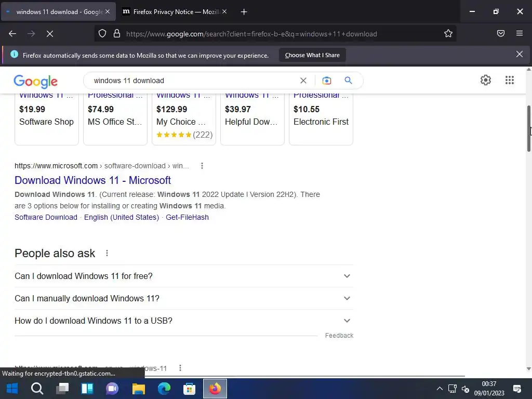This screenshot has width=532, height=399.
Task: Click the Google search magnifier button
Action: click(x=348, y=81)
